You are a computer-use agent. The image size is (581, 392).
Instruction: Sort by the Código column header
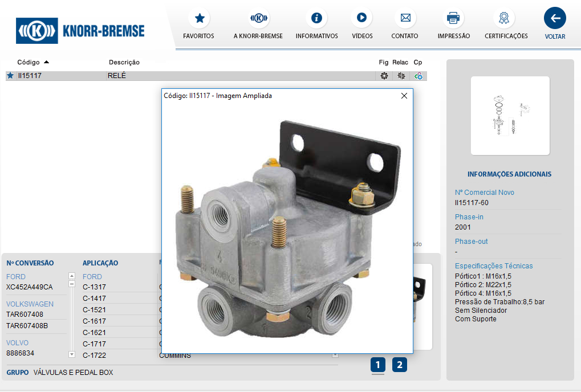pos(29,62)
